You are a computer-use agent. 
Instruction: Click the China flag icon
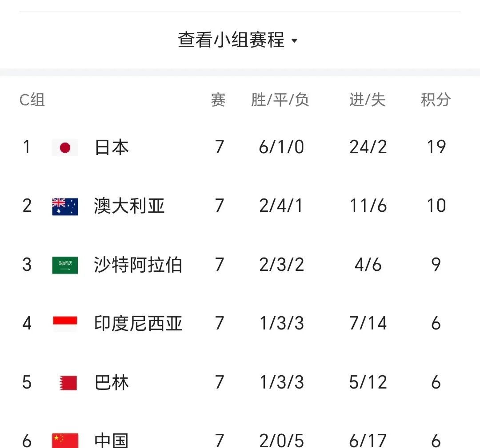(x=65, y=440)
